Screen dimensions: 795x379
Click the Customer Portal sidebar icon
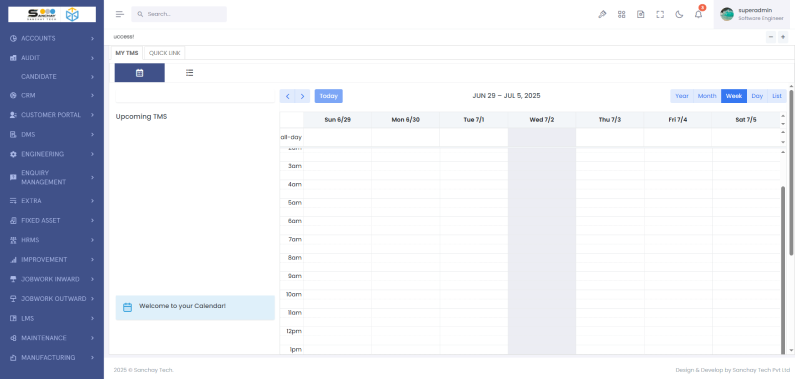13,115
